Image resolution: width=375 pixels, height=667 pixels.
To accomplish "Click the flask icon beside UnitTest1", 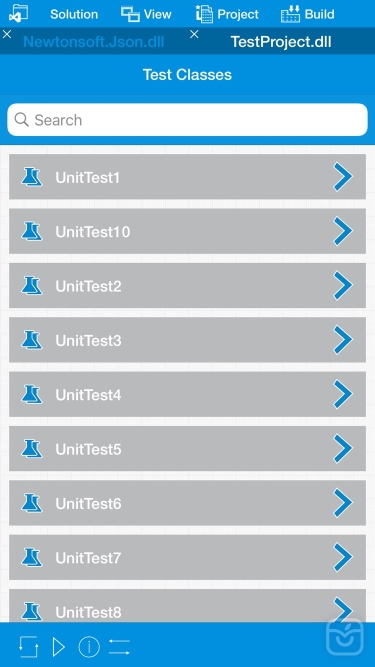I will coord(32,177).
